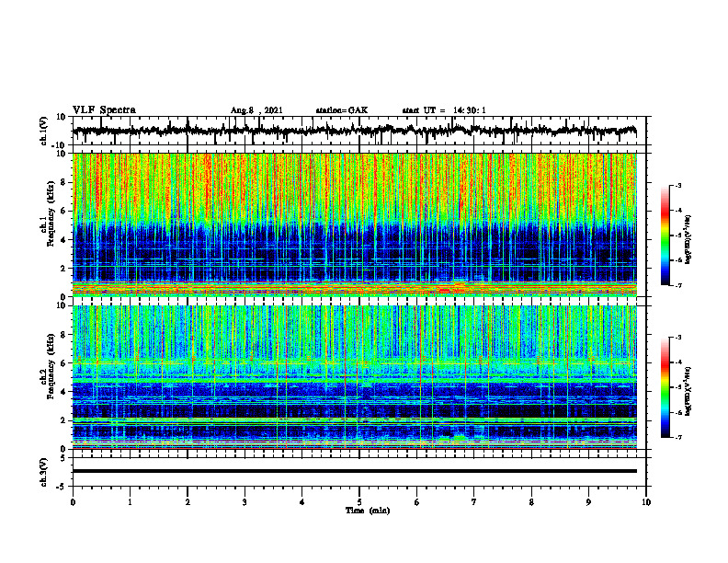Screen dimensions: 728x563
Task: Click time axis tick label "6"
Action: (417, 502)
